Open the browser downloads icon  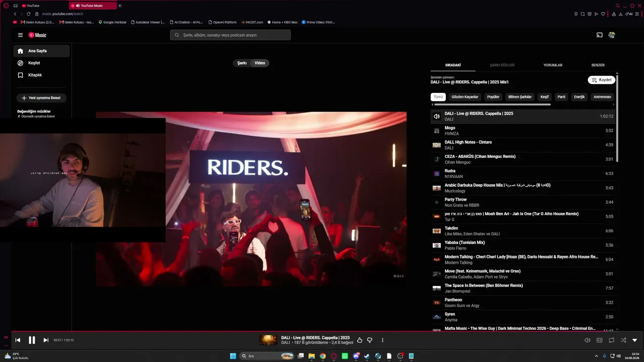pyautogui.click(x=620, y=14)
